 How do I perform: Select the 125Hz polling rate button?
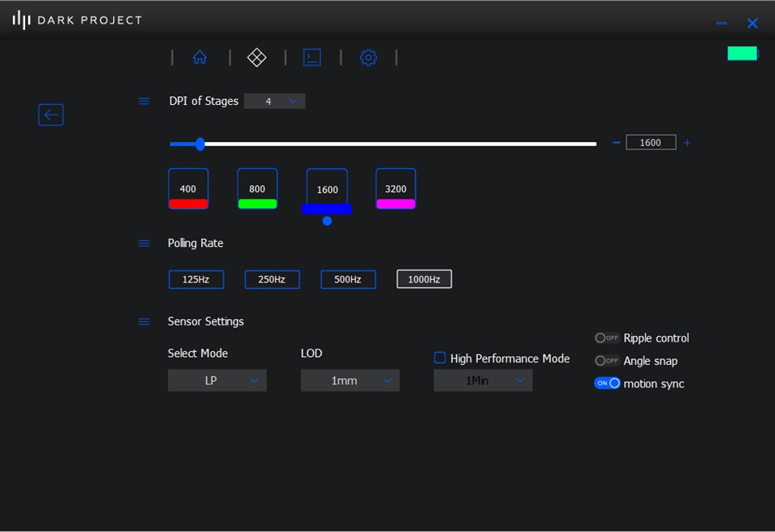click(195, 279)
